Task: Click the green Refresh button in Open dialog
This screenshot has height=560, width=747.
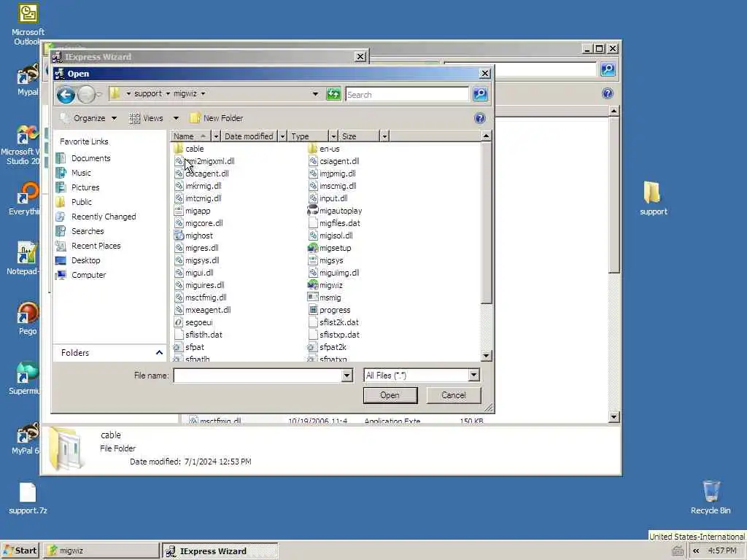Action: pos(333,94)
